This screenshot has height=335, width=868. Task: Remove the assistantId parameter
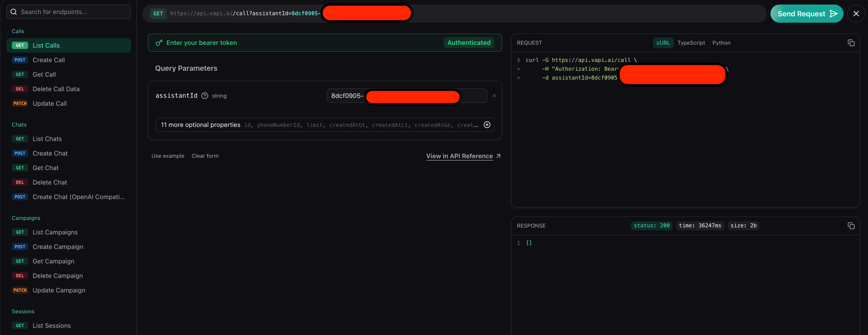494,96
